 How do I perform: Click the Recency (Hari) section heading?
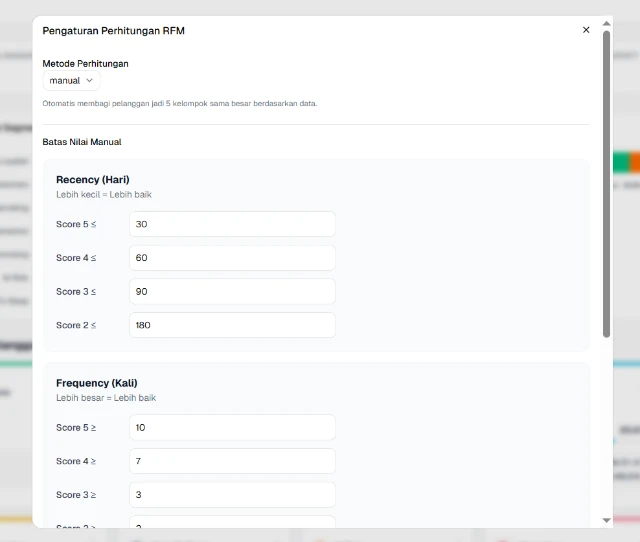(x=92, y=180)
